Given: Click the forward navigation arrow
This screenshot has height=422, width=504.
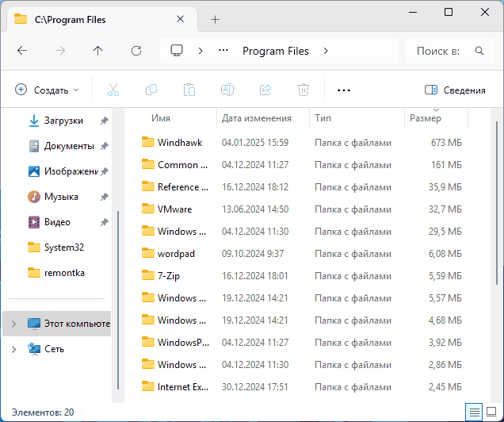Looking at the screenshot, I should (x=60, y=51).
